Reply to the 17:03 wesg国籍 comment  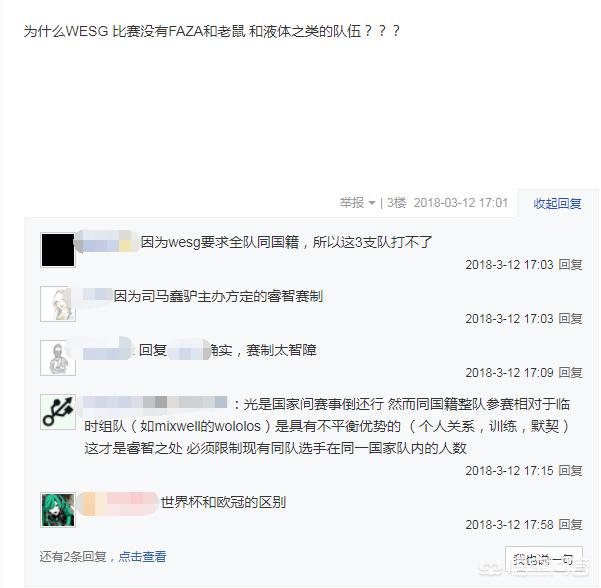click(570, 264)
